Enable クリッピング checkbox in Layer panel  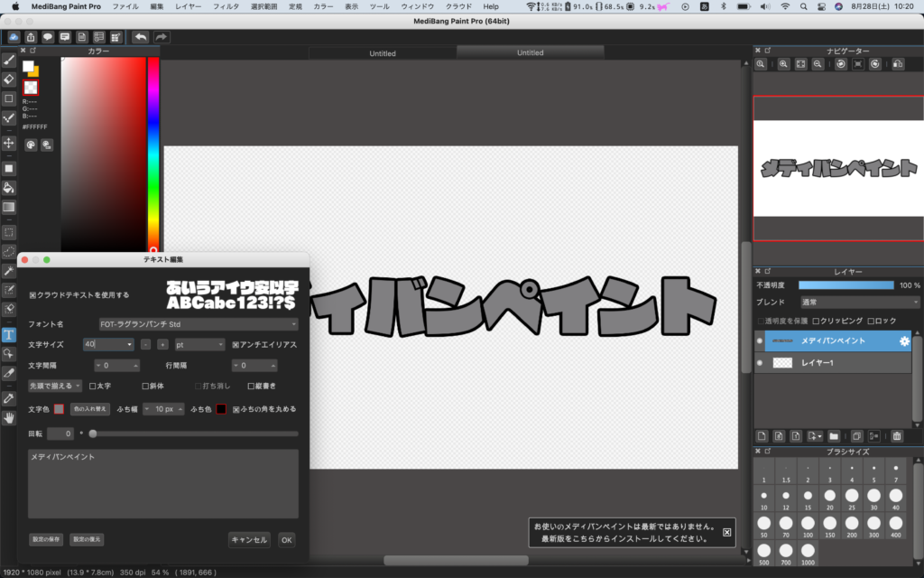tap(816, 321)
